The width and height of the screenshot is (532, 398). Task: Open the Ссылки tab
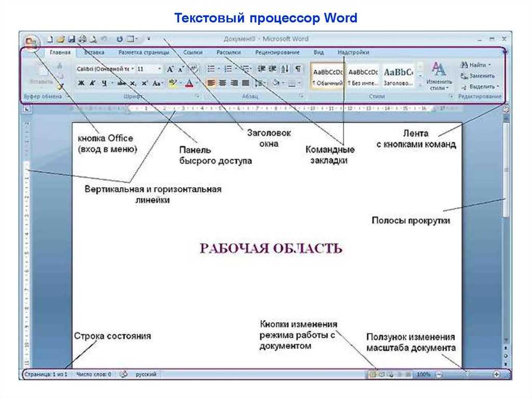point(193,52)
